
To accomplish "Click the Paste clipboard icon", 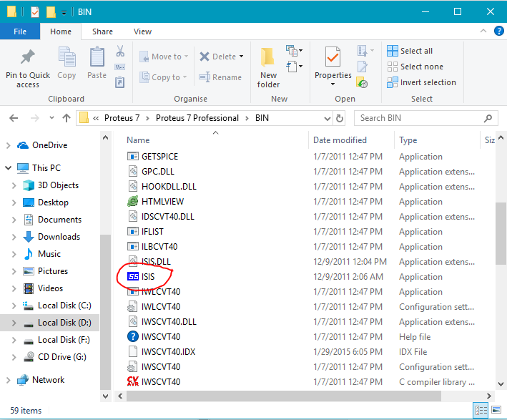I will tap(97, 57).
